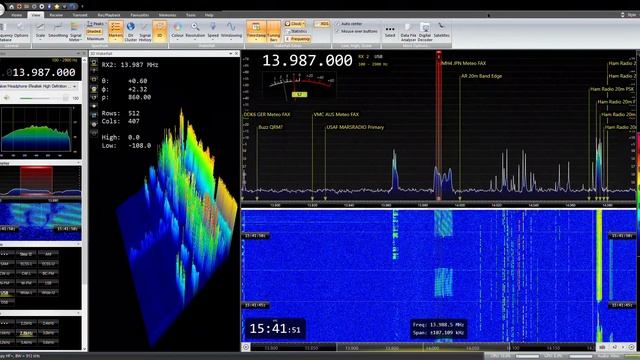The image size is (640, 360).
Task: Open the Speed dropdown
Action: click(213, 31)
